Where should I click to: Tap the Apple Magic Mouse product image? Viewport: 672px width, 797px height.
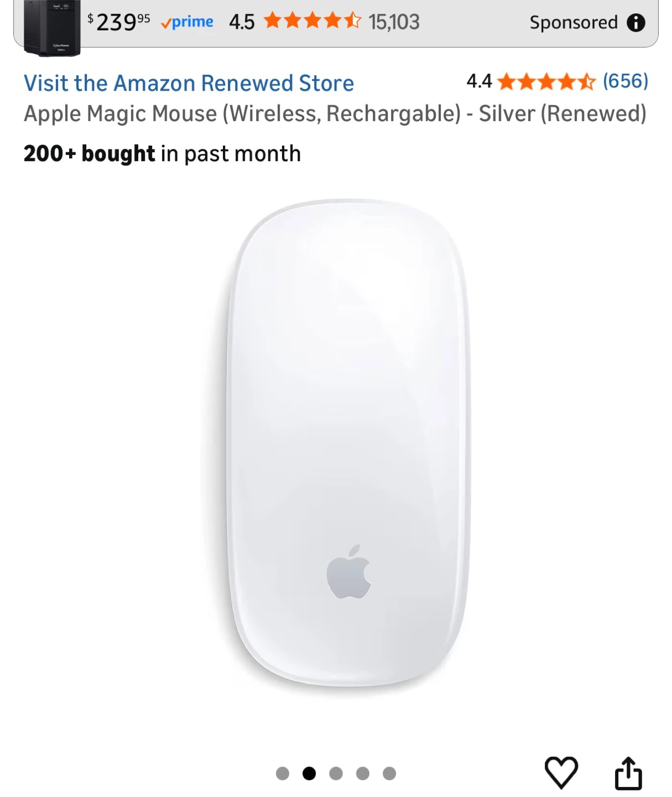click(347, 443)
